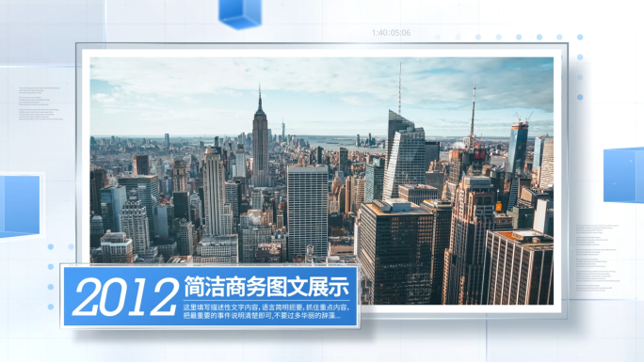Click the 1:40:05:06 timecode text
The width and height of the screenshot is (644, 362).
tap(391, 33)
